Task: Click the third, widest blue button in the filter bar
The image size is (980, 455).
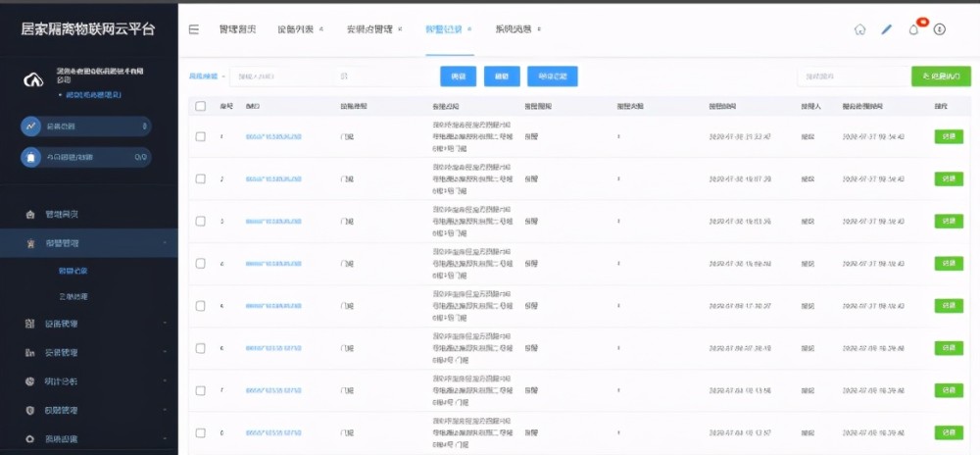Action: (553, 76)
